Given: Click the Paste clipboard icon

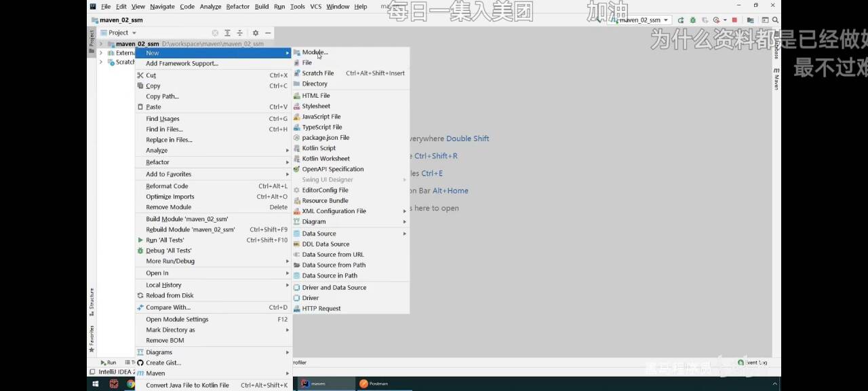Looking at the screenshot, I should coord(140,107).
